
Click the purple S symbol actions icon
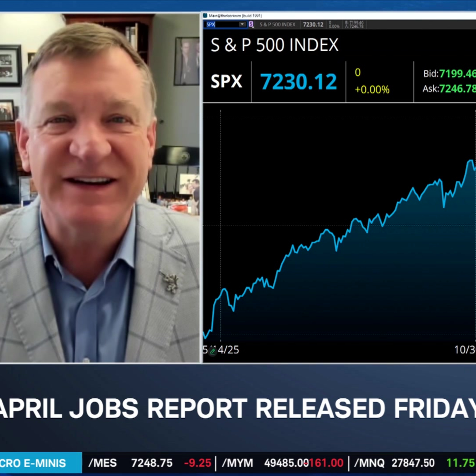tap(251, 24)
